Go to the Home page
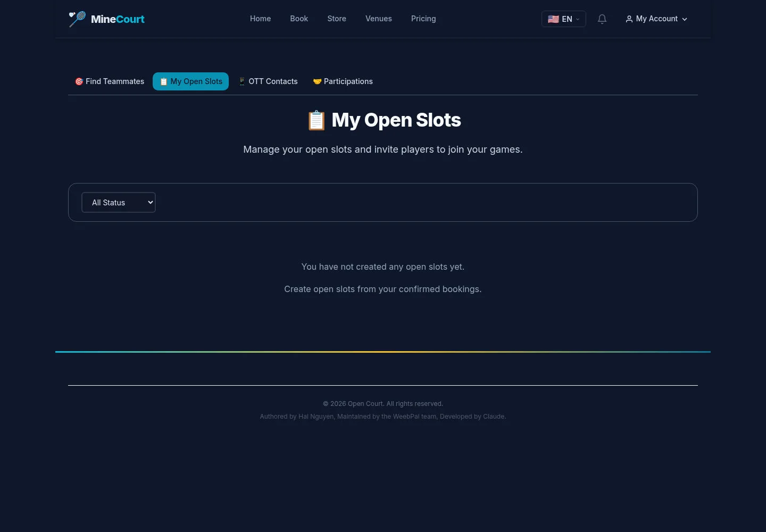Viewport: 766px width, 532px height. click(261, 19)
